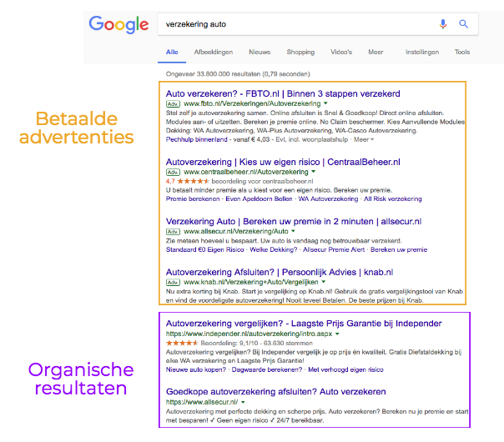Open the 'Pechhulp binnenland' sitelink
504x442 pixels.
pos(197,139)
